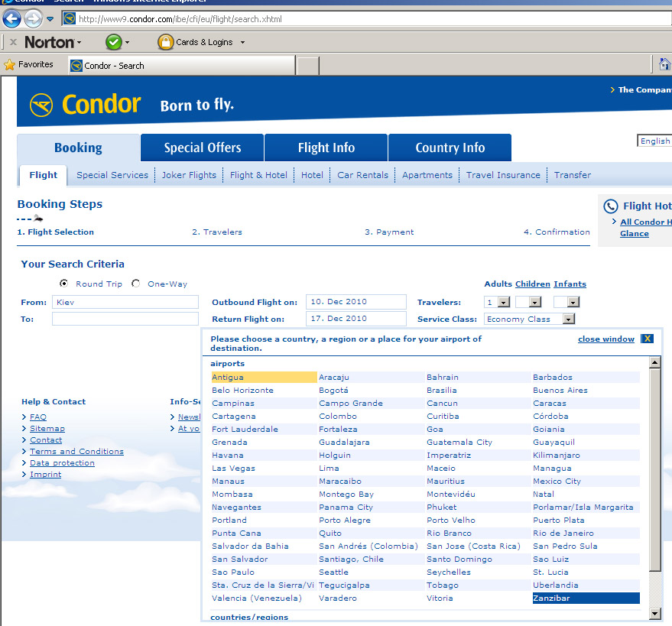The width and height of the screenshot is (672, 626).
Task: Click the Cards & Logins padlock icon
Action: point(165,42)
